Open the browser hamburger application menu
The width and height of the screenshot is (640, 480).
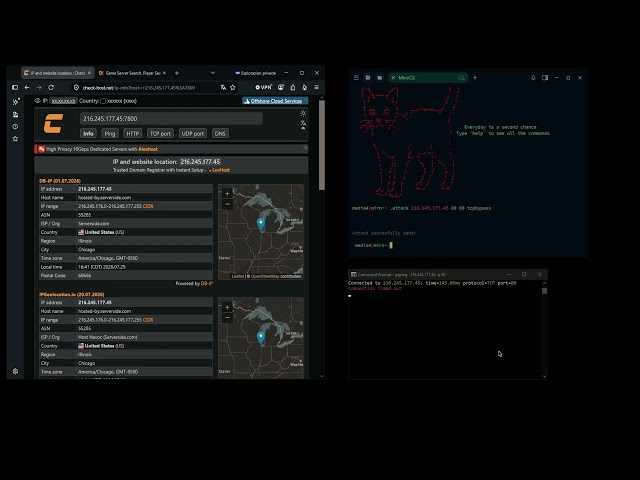pos(317,87)
